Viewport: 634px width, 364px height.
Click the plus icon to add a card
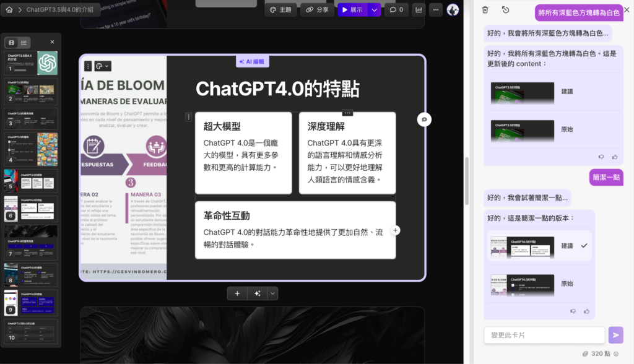(237, 293)
